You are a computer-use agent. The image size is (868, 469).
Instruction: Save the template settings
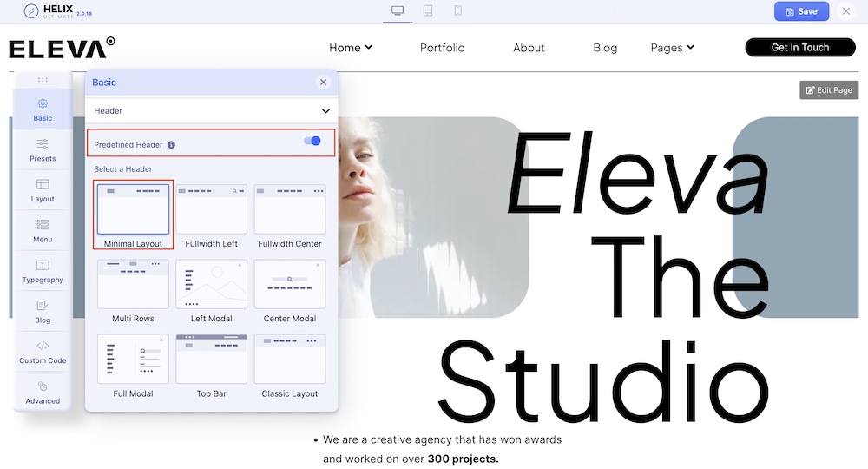pyautogui.click(x=801, y=11)
